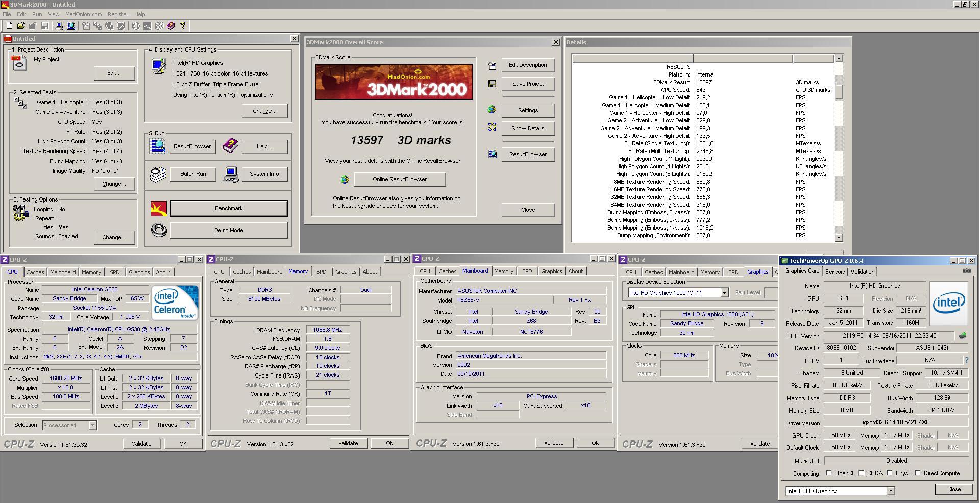Click Save Project button

(x=528, y=84)
